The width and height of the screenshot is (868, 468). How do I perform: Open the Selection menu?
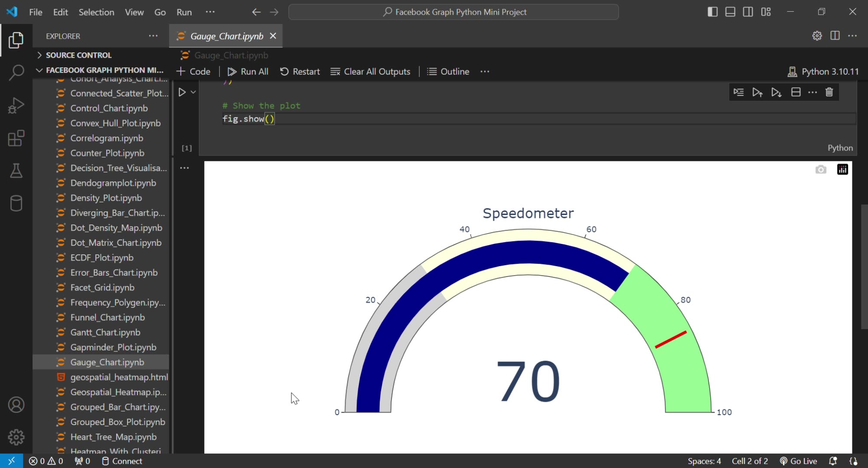(x=96, y=12)
